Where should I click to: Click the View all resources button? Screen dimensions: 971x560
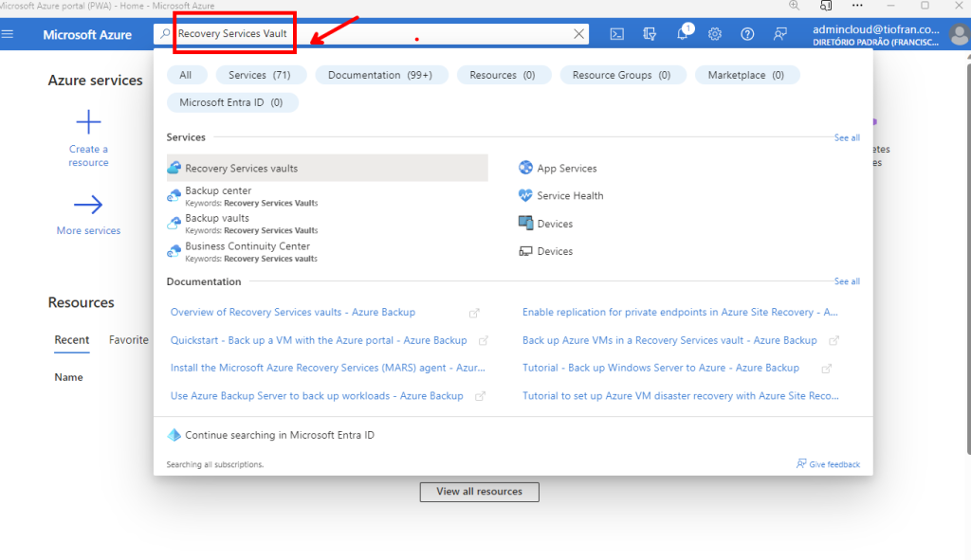click(479, 492)
